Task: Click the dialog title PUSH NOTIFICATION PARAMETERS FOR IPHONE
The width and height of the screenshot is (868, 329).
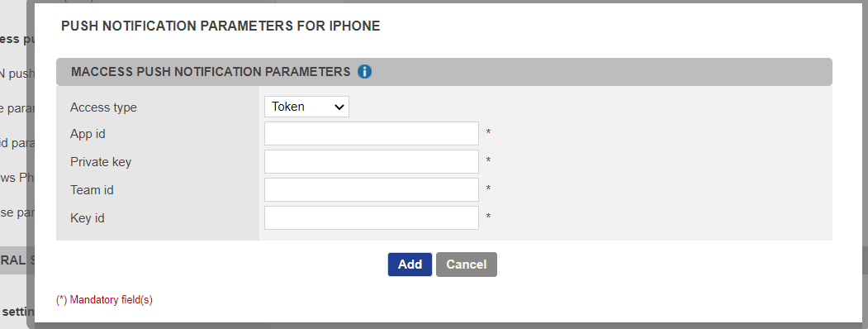Action: 221,26
